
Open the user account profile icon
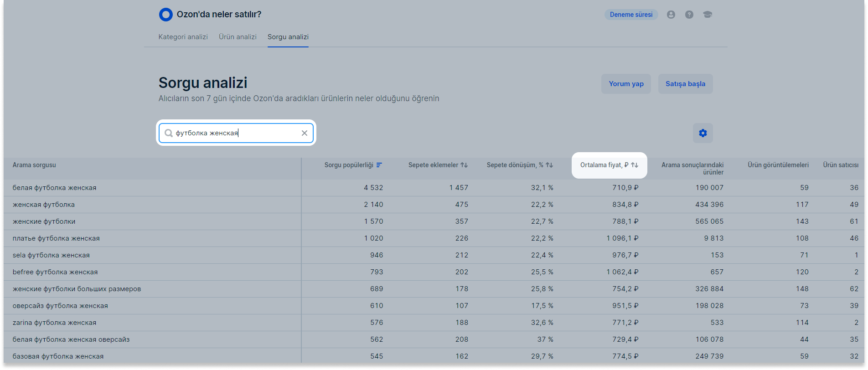coord(671,15)
